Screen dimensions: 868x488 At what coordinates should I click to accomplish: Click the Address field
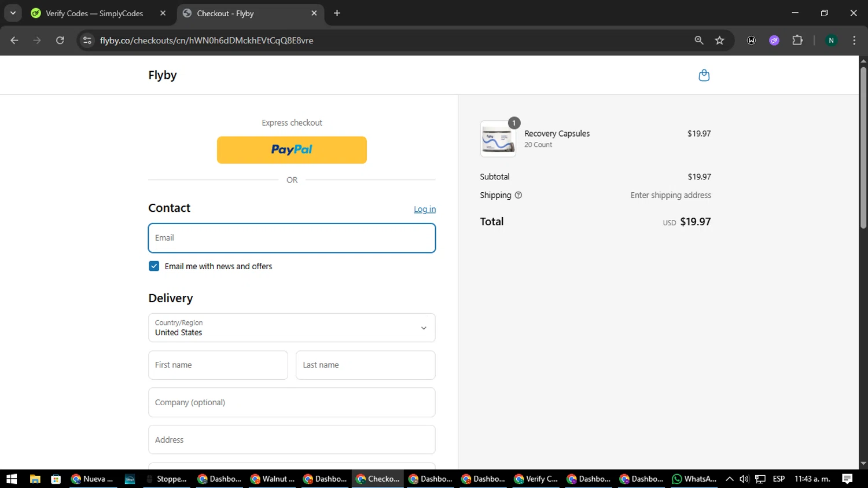(x=292, y=440)
